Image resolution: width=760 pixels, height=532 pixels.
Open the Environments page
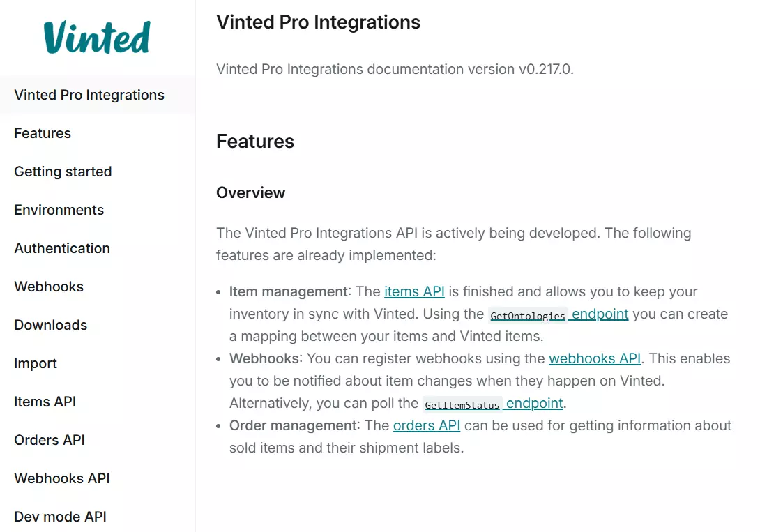(x=59, y=210)
